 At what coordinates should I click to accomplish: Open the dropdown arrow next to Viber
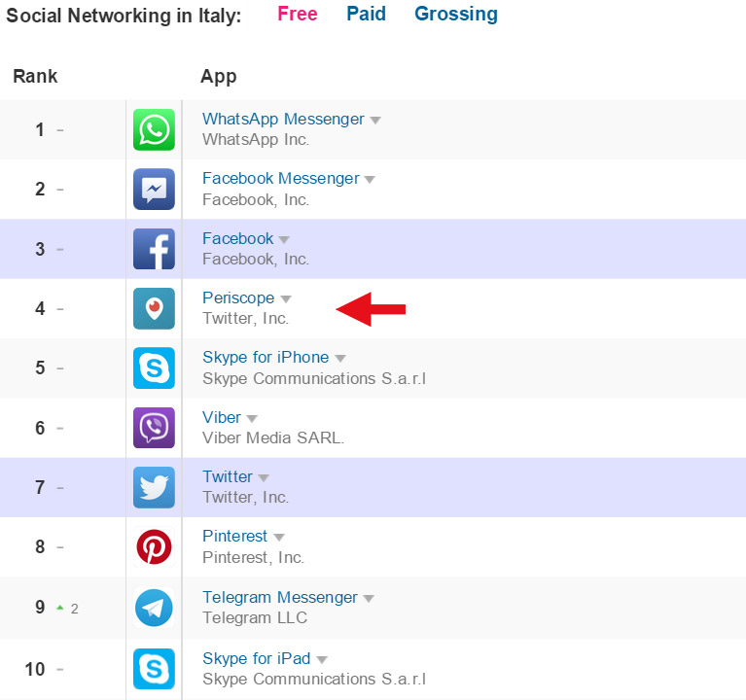[252, 419]
